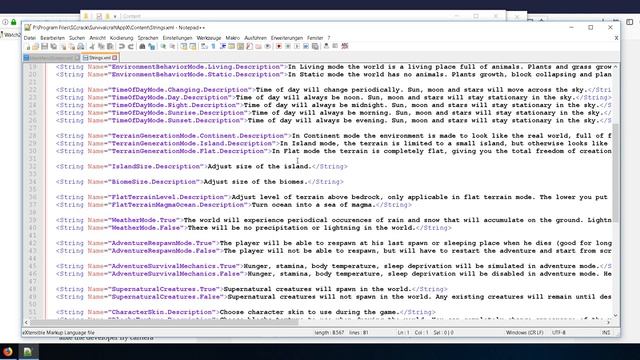
Task: Open Firefox from the taskbar
Action: tap(8, 351)
